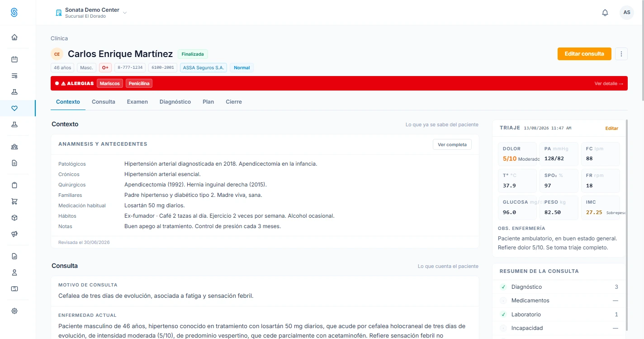
Task: Select the Laboratorio row in the consultation summary
Action: coord(559,315)
